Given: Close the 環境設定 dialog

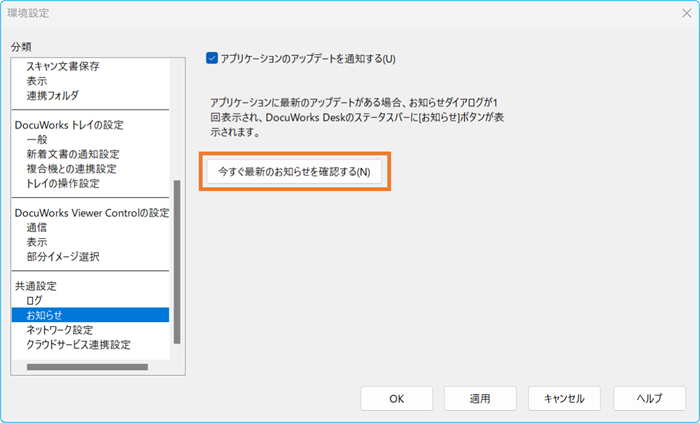Looking at the screenshot, I should (x=675, y=14).
